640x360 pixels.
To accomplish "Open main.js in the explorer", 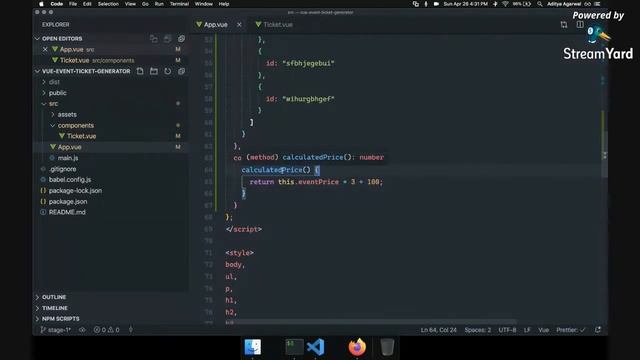I will 68,158.
